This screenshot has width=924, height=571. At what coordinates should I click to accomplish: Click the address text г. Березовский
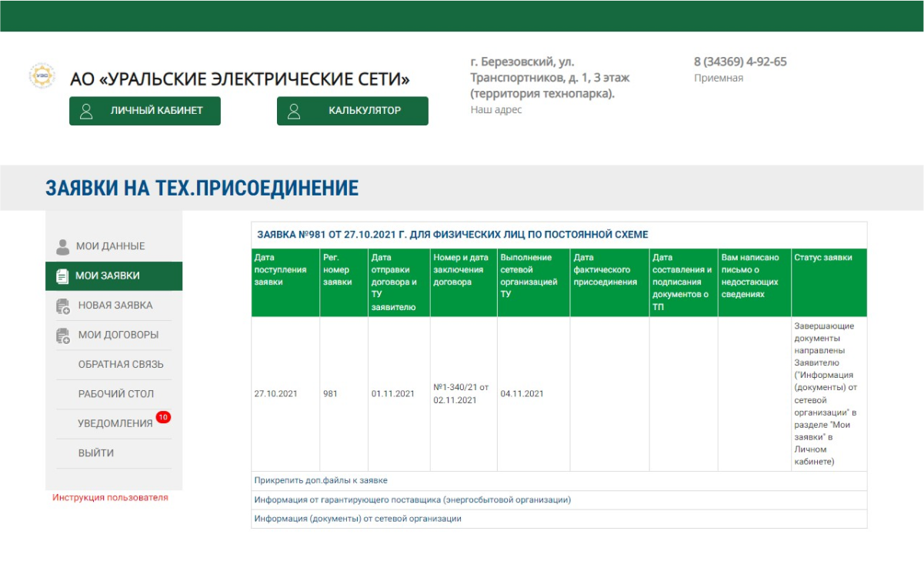(x=550, y=78)
